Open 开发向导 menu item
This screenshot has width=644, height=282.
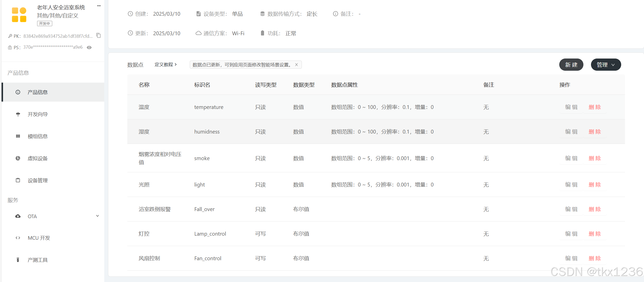point(38,114)
